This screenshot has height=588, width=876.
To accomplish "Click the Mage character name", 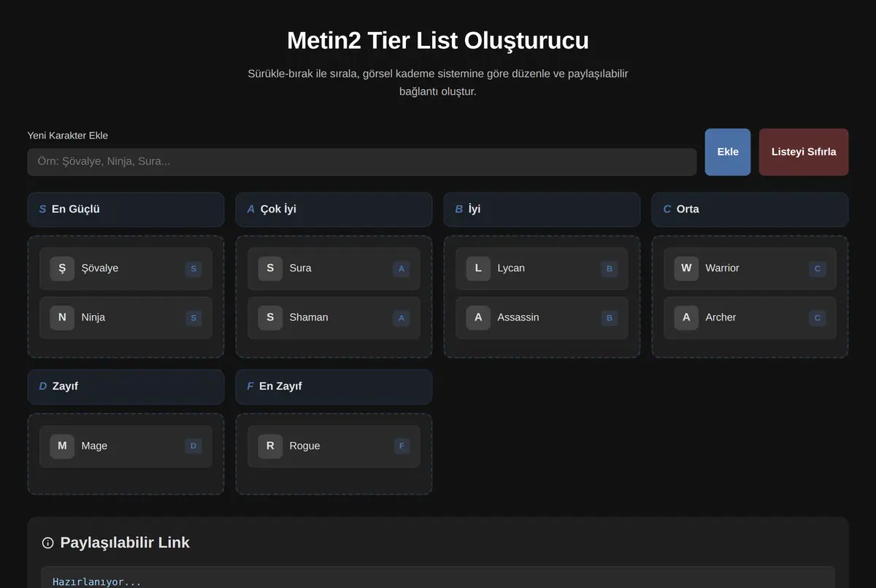I will tap(94, 446).
